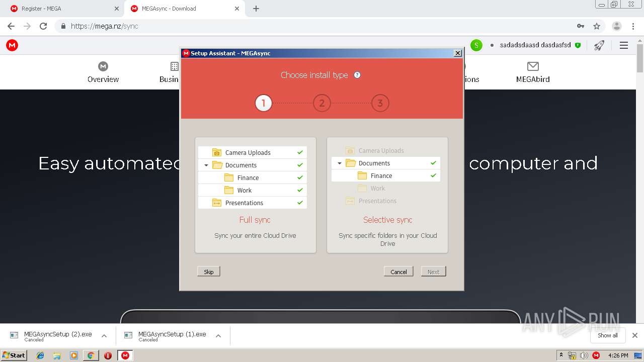Close the Setup Assistant dialog

pos(458,53)
